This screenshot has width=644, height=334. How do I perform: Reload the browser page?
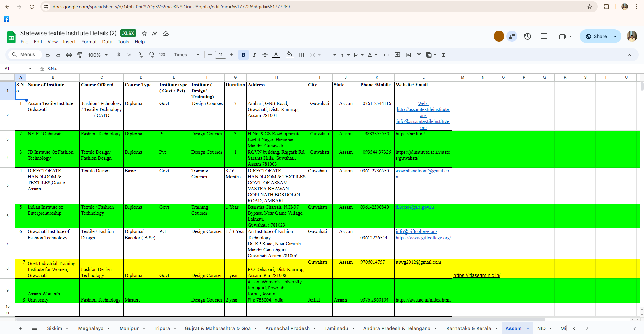(32, 7)
